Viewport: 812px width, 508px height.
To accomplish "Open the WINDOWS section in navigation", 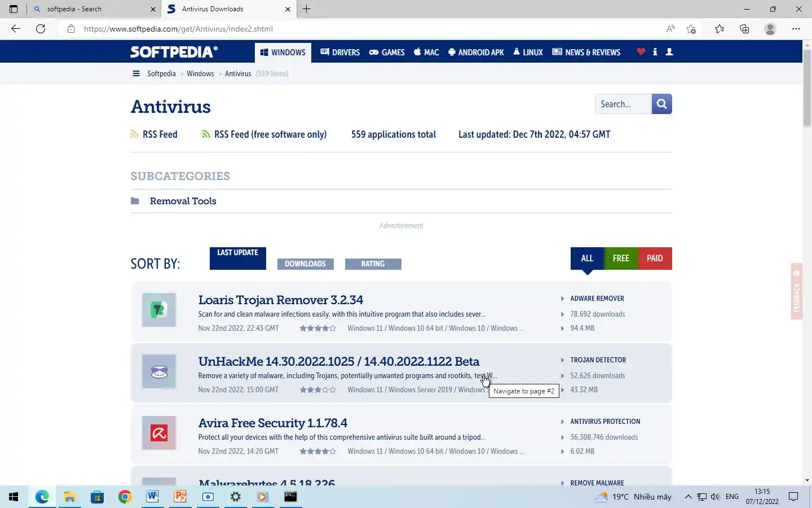I will tap(283, 52).
